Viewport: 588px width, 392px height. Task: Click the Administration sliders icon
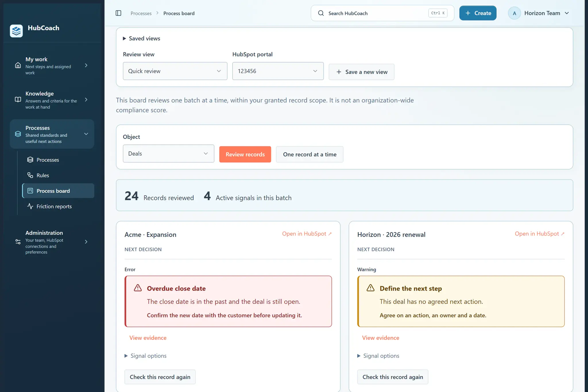click(18, 242)
